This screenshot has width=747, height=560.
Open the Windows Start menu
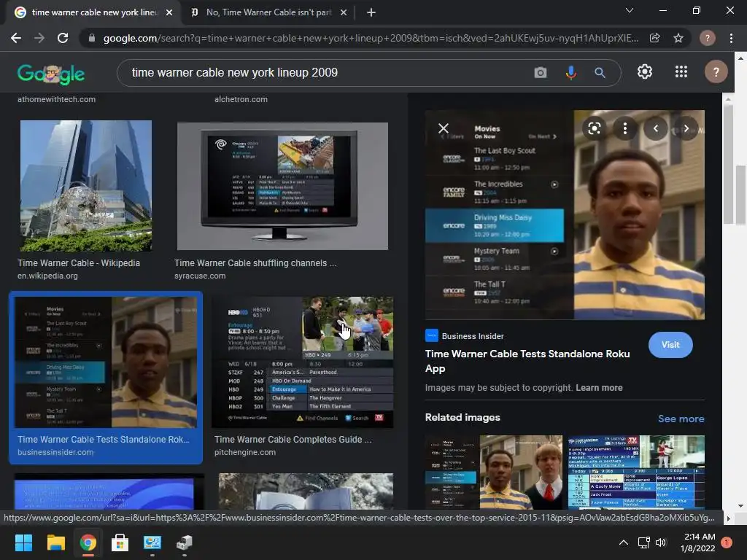pyautogui.click(x=23, y=542)
